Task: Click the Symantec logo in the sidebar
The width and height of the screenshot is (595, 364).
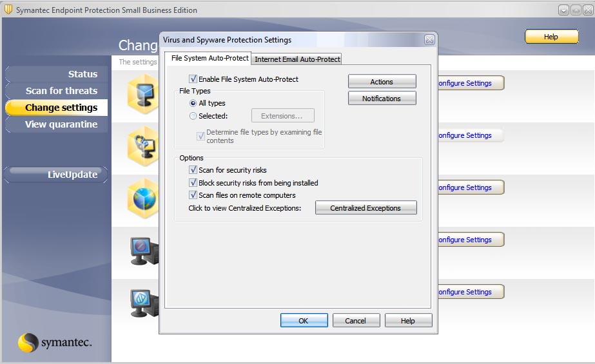Action: coord(55,342)
